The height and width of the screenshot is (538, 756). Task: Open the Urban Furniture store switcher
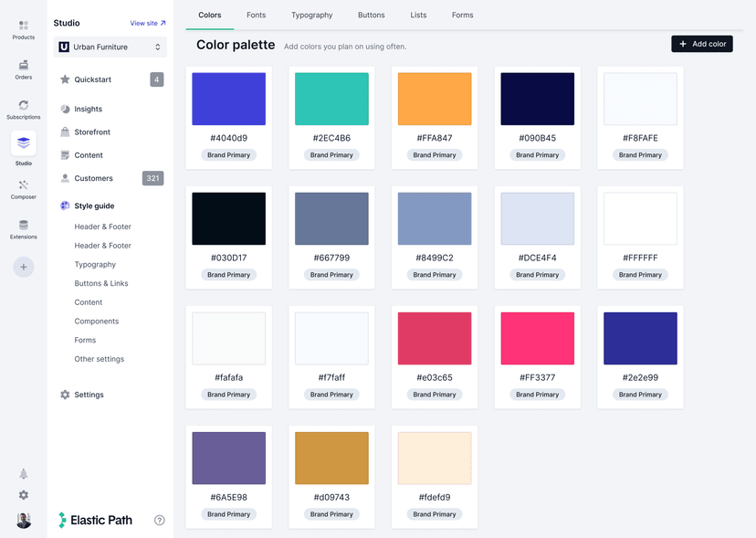pos(110,45)
